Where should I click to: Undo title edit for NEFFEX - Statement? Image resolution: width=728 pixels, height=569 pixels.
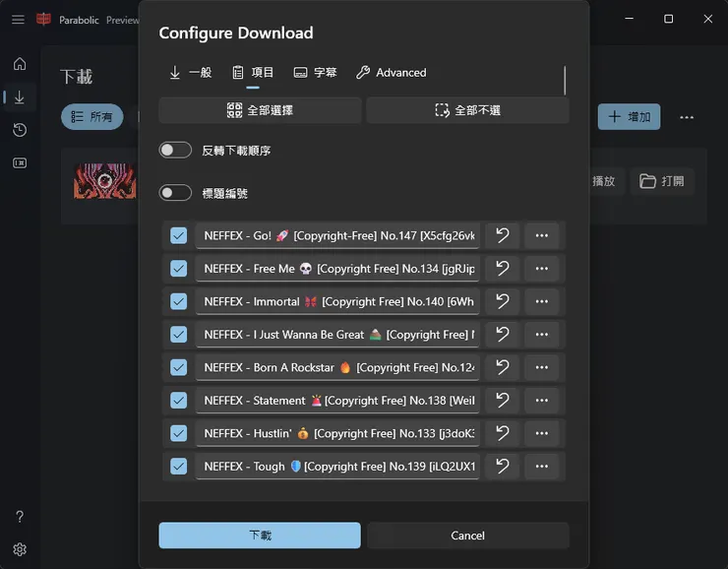pyautogui.click(x=503, y=401)
